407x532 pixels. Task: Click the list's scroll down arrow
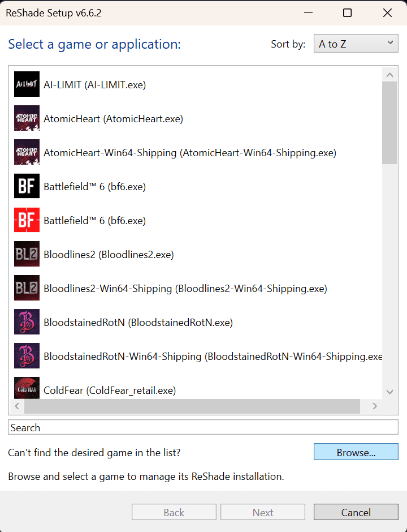389,392
